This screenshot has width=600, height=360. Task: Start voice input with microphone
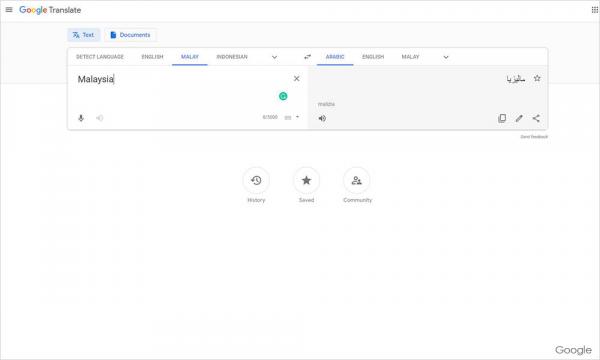point(81,118)
